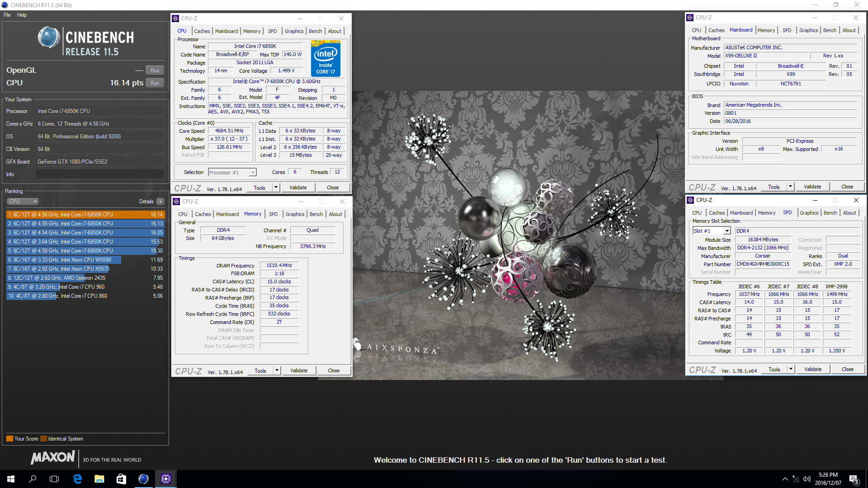
Task: Run the CPU benchmark test
Action: click(x=155, y=83)
